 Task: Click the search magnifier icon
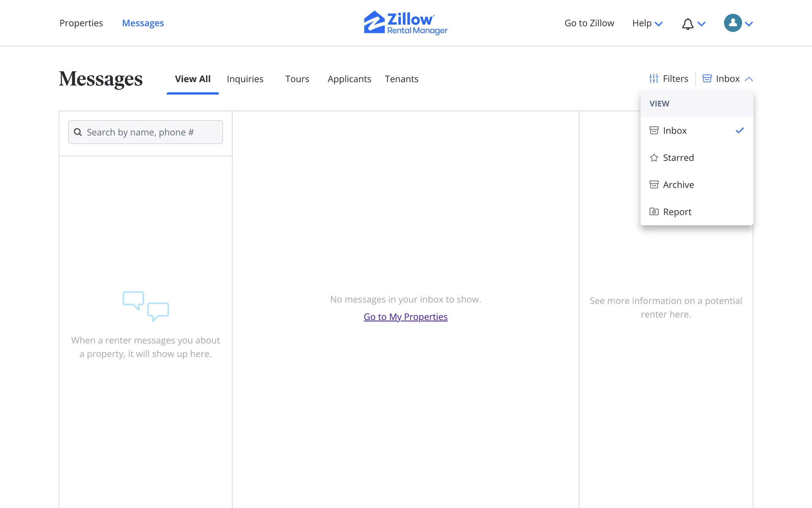click(78, 132)
